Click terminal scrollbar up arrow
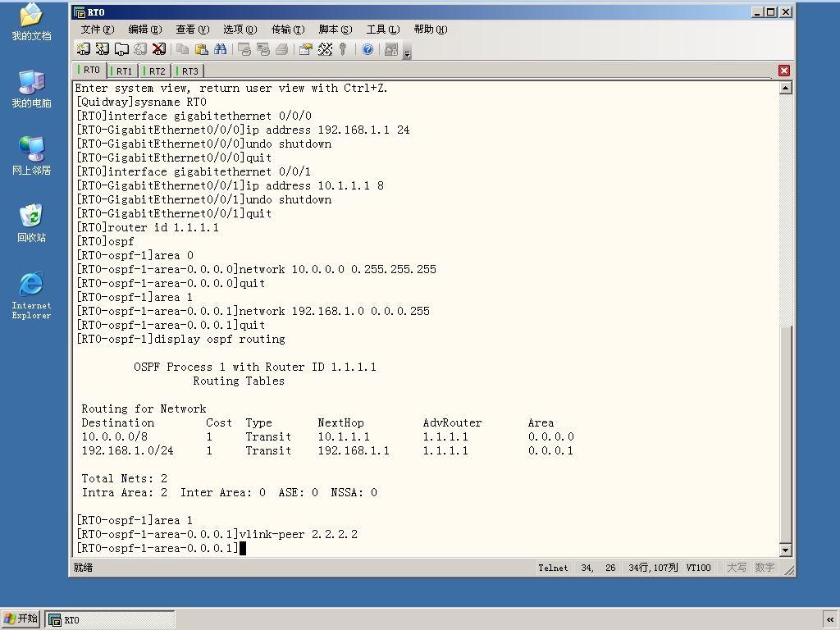 click(785, 88)
